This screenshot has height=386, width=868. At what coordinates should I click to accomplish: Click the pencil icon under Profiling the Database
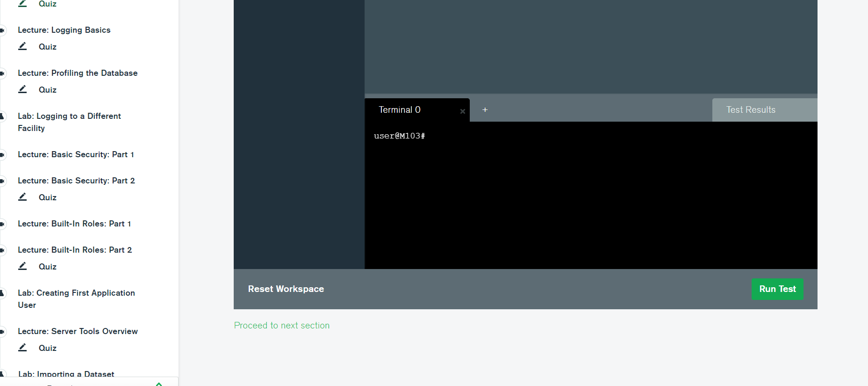22,89
